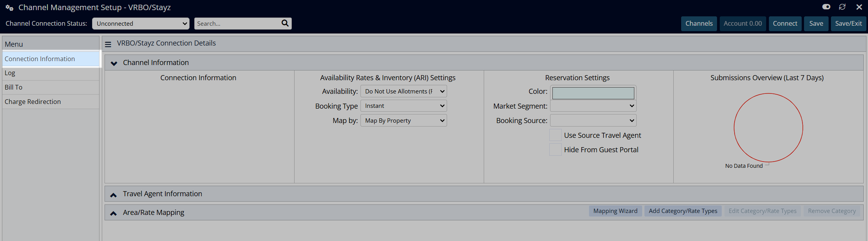Image resolution: width=868 pixels, height=241 pixels.
Task: Open Charge Redirection in the menu
Action: [51, 102]
